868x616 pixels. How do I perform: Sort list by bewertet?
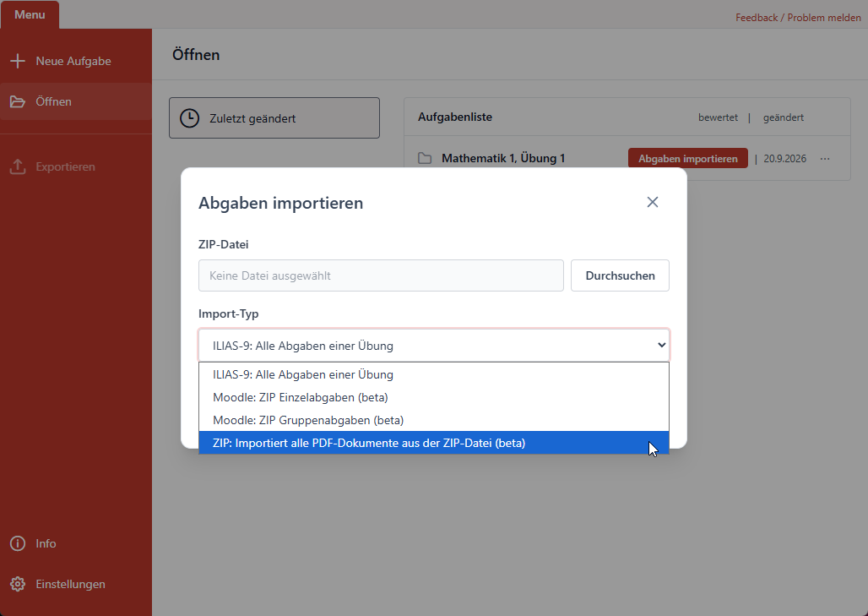point(718,117)
